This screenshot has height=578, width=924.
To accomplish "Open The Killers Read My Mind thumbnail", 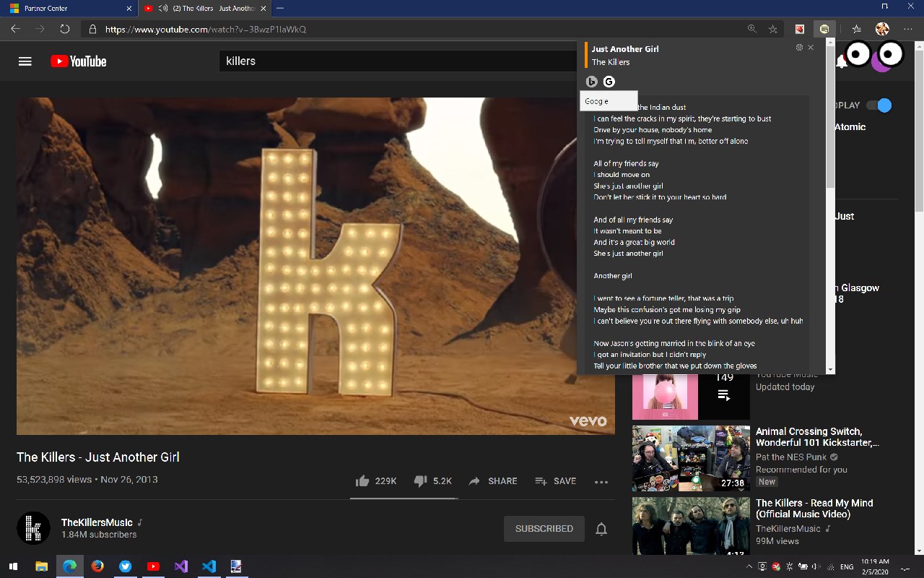I will click(x=691, y=526).
